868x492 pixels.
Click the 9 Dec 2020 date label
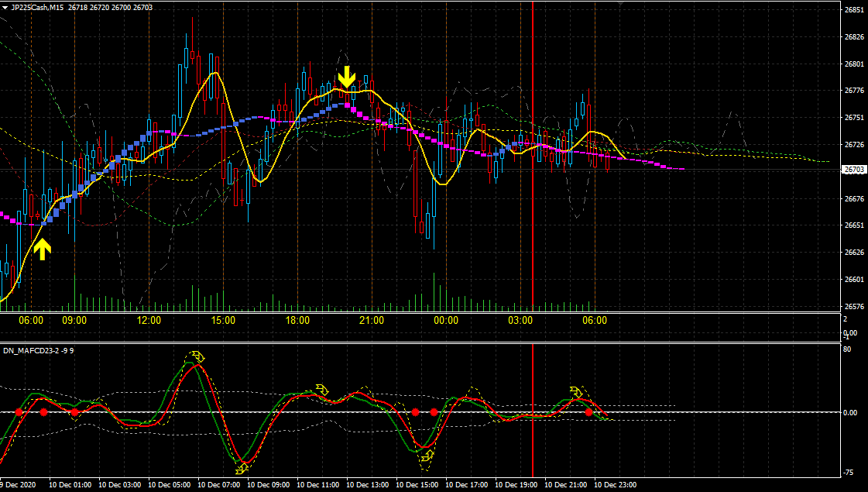tap(19, 485)
